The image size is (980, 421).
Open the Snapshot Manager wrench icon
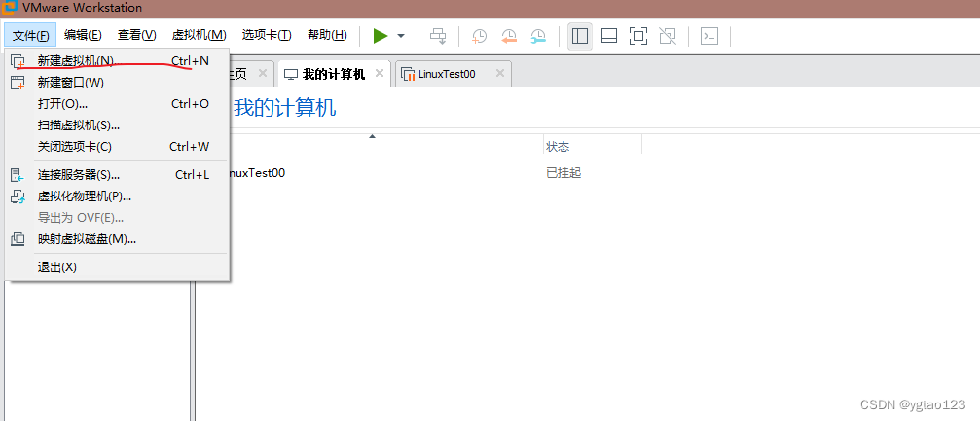(x=539, y=36)
